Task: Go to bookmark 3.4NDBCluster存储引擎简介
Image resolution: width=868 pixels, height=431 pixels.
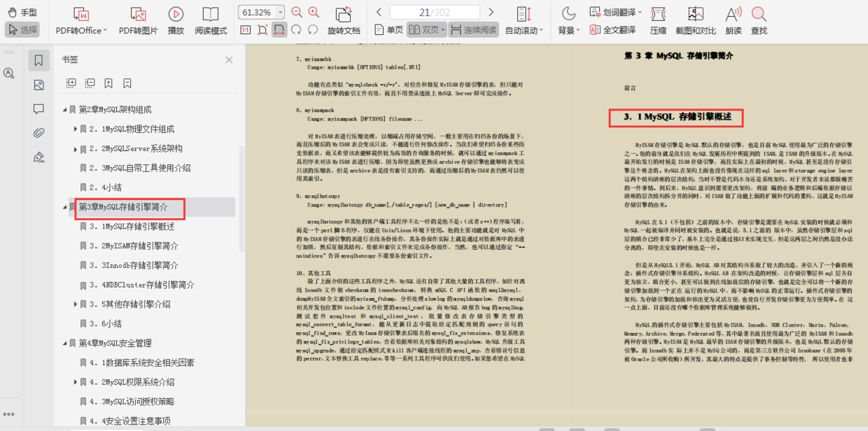Action: click(x=141, y=285)
